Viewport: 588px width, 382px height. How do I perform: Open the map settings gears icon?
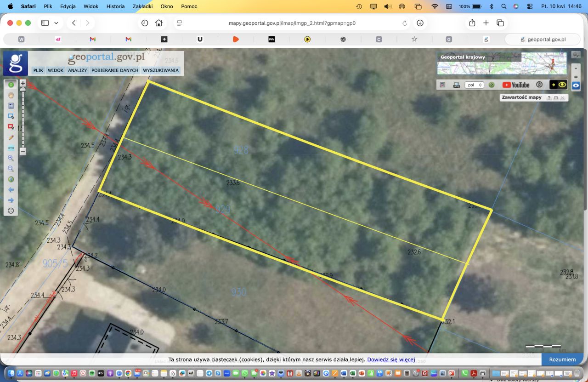[x=576, y=55]
